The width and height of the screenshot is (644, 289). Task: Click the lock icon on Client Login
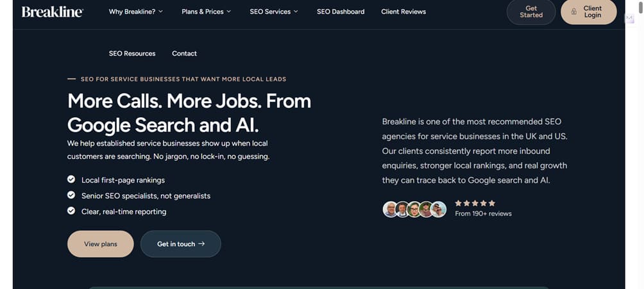coord(574,12)
